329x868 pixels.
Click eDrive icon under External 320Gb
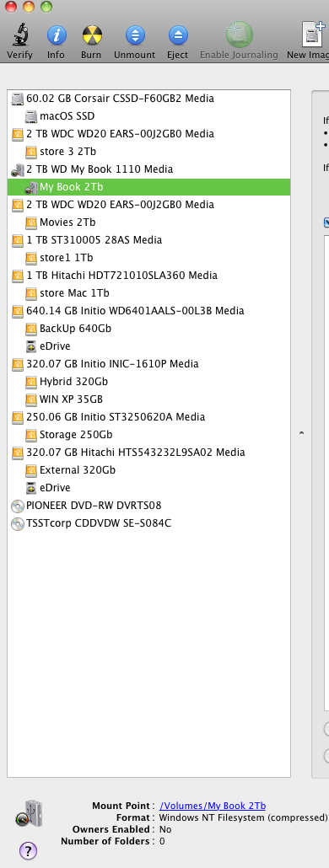point(31,488)
